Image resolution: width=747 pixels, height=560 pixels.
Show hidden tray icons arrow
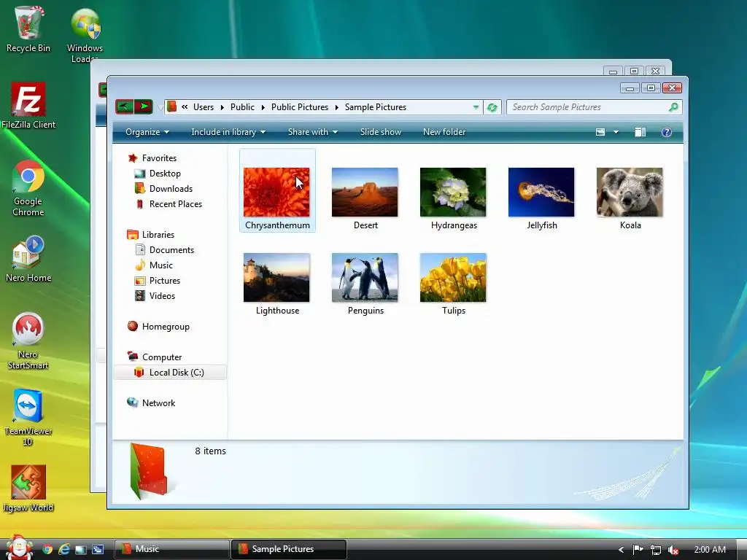click(621, 550)
